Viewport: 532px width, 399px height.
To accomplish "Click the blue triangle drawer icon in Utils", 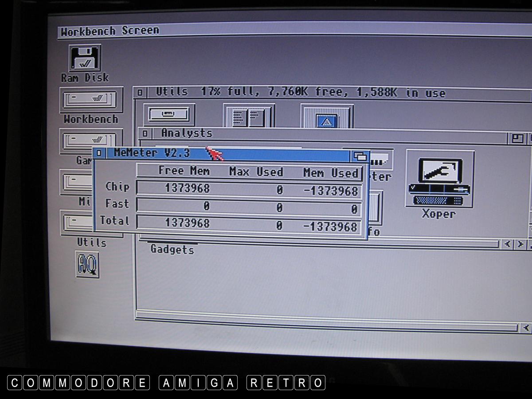I will [x=327, y=117].
